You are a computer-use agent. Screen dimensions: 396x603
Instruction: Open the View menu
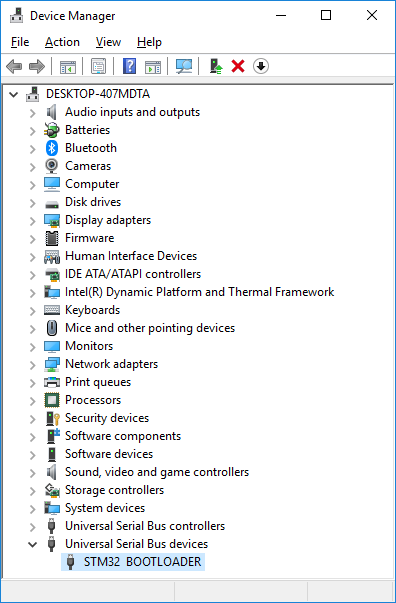108,42
